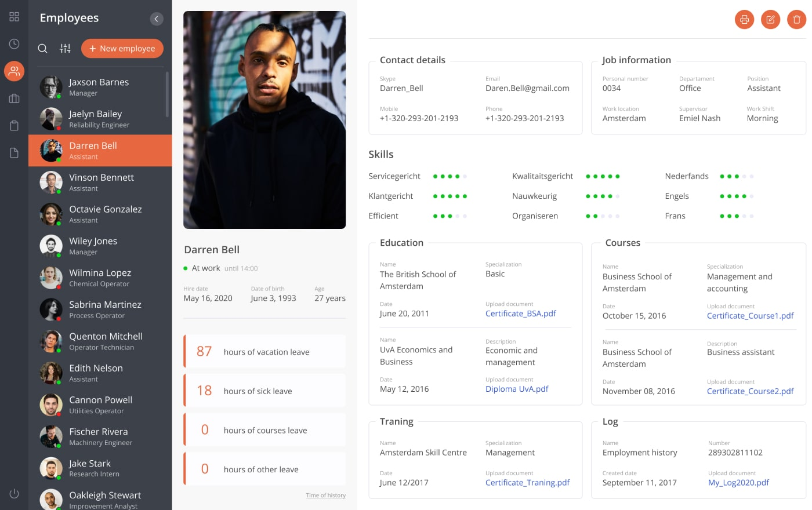
Task: Open the dashboard grid icon in sidebar
Action: tap(14, 17)
